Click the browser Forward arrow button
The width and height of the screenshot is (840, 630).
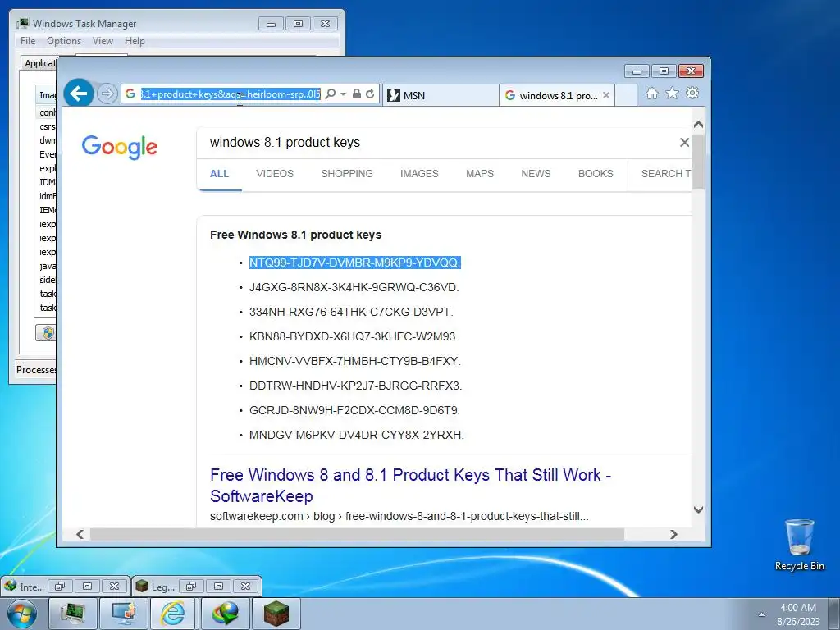(107, 94)
